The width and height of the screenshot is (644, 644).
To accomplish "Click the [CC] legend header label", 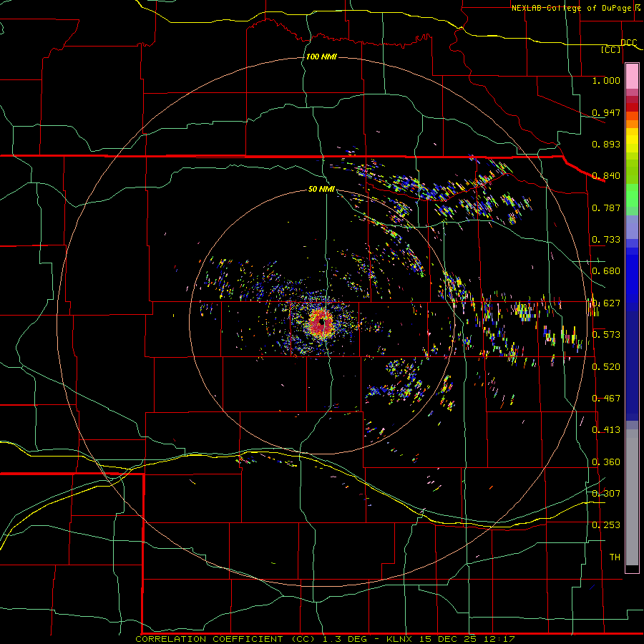I will [x=611, y=49].
